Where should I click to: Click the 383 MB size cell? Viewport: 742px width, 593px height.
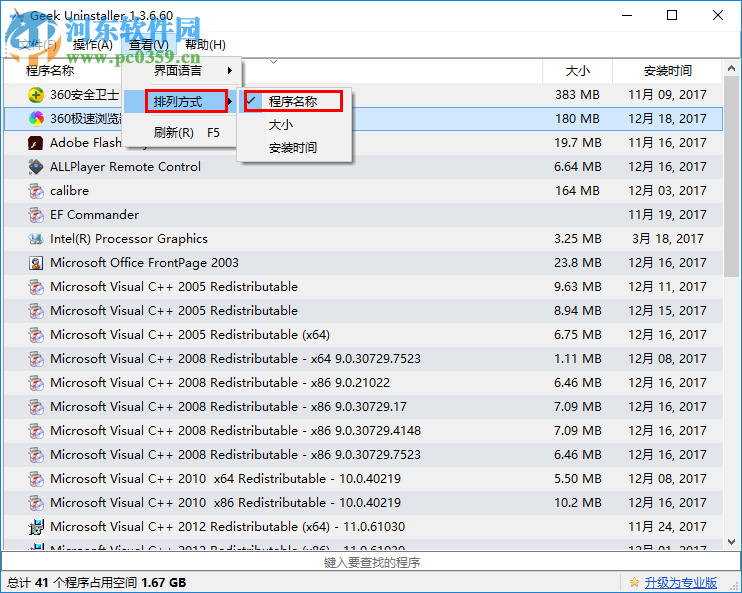pos(577,95)
